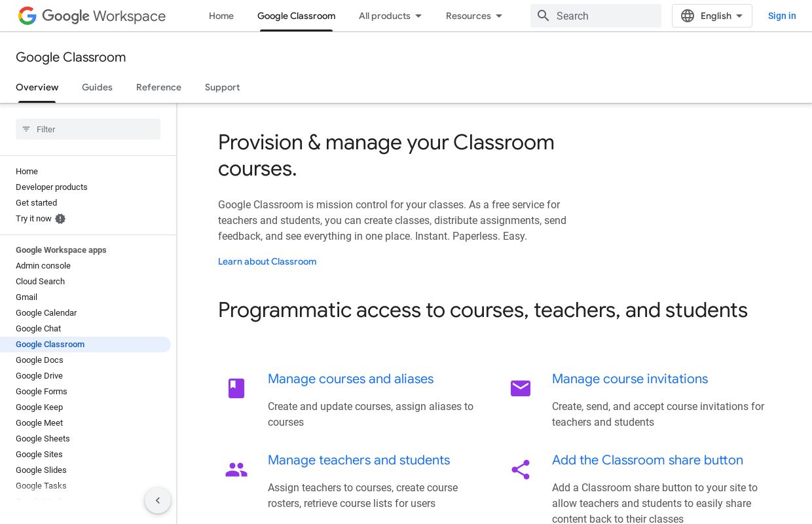Image resolution: width=812 pixels, height=524 pixels.
Task: Go to the Home top navigation item
Action: click(x=221, y=16)
